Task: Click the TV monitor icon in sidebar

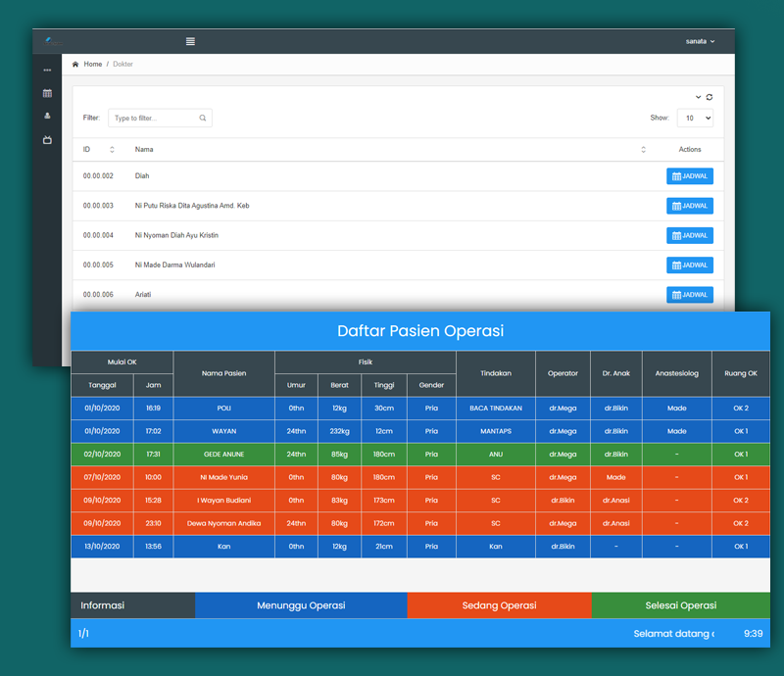Action: (47, 140)
